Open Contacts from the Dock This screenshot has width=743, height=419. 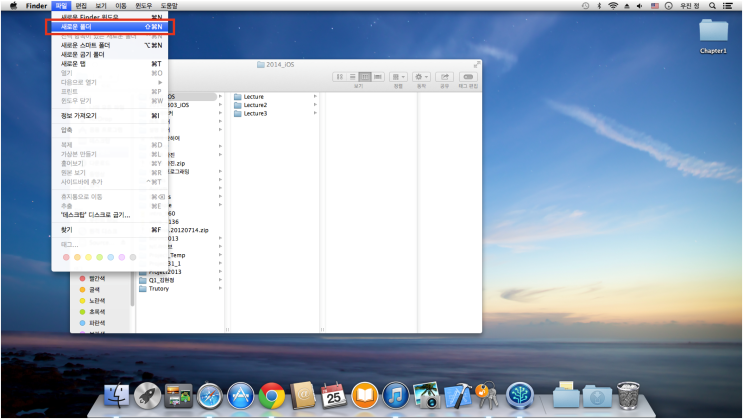click(302, 396)
